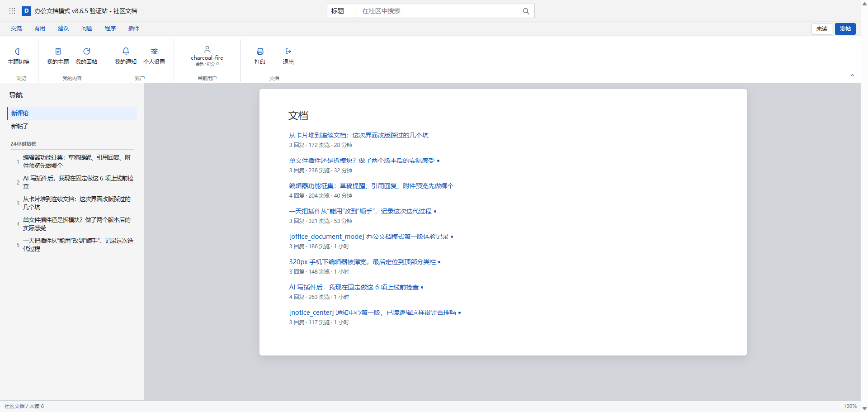Click the scrollbar down arrow
The width and height of the screenshot is (868, 412).
864,408
